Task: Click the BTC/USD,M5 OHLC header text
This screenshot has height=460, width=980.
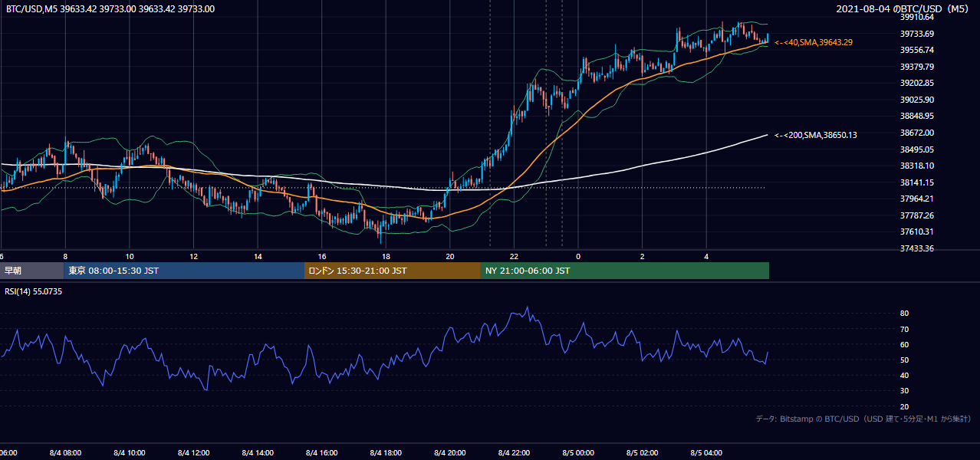Action: tap(110, 9)
